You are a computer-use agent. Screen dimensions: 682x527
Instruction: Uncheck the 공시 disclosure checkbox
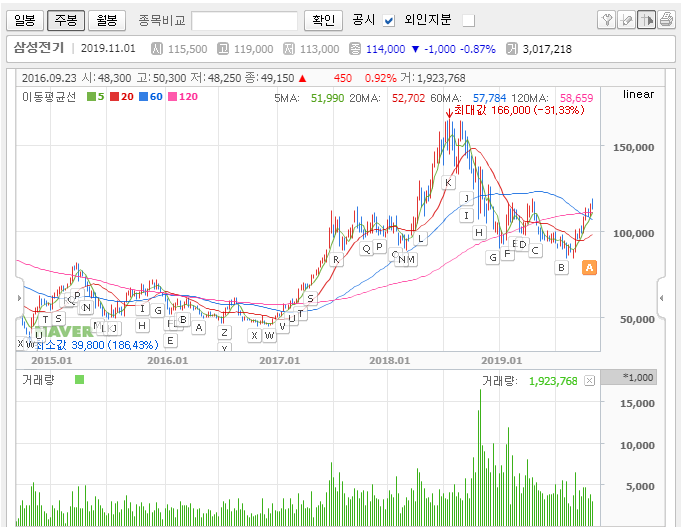[x=389, y=20]
